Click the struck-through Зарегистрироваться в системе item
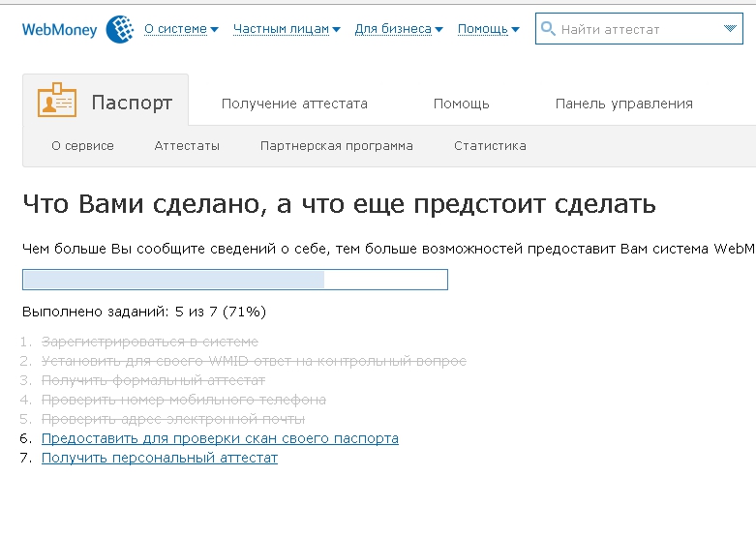The height and width of the screenshot is (536, 756). click(x=150, y=342)
